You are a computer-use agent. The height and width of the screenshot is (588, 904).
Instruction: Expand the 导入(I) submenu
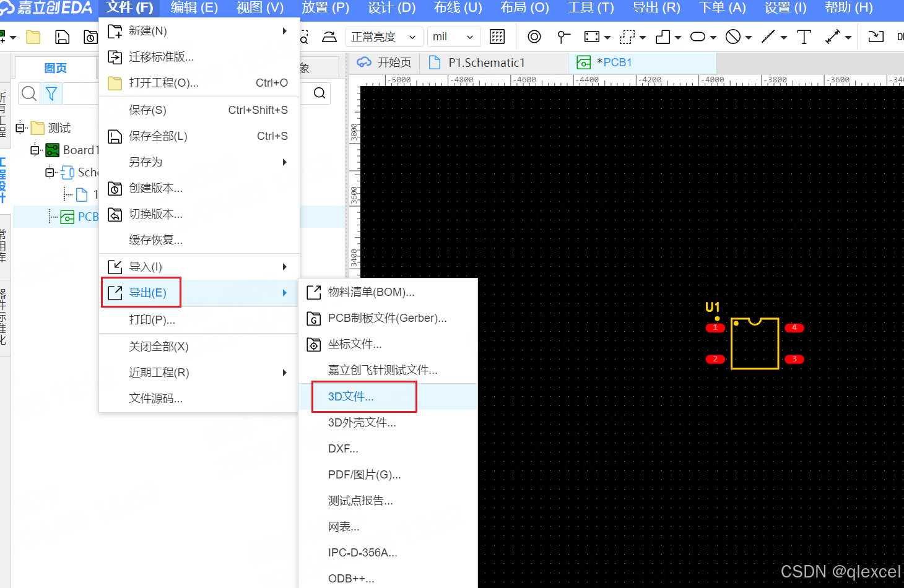[x=199, y=267]
